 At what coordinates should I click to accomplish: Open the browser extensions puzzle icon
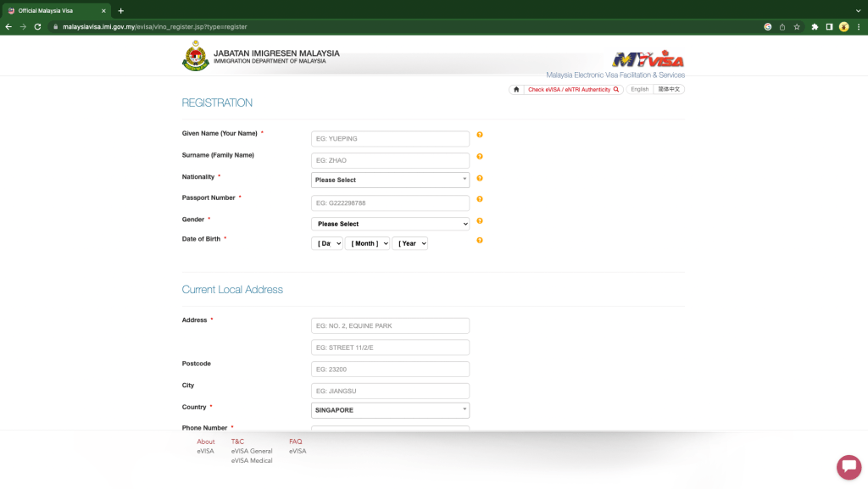(x=815, y=26)
